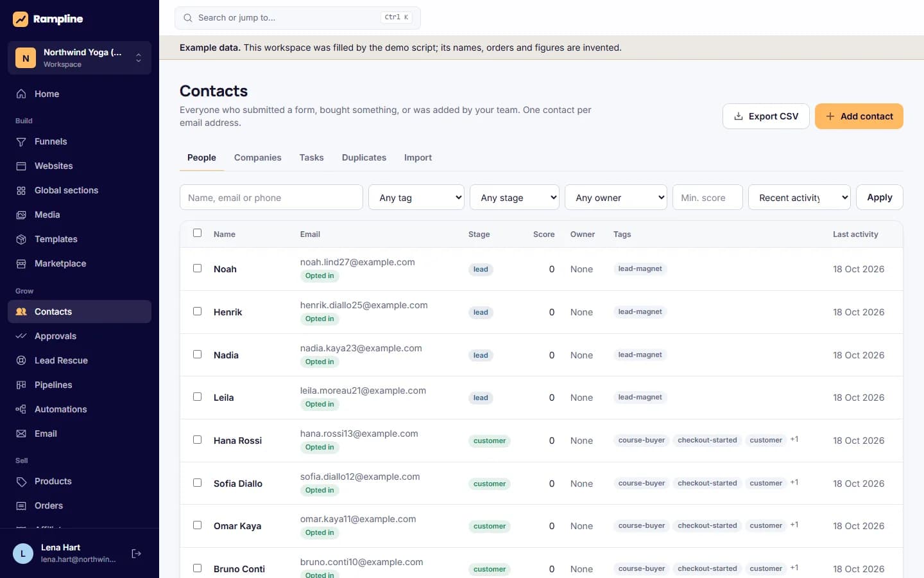The width and height of the screenshot is (924, 578).
Task: Click the Funnels filter icon in sidebar
Action: coord(21,141)
